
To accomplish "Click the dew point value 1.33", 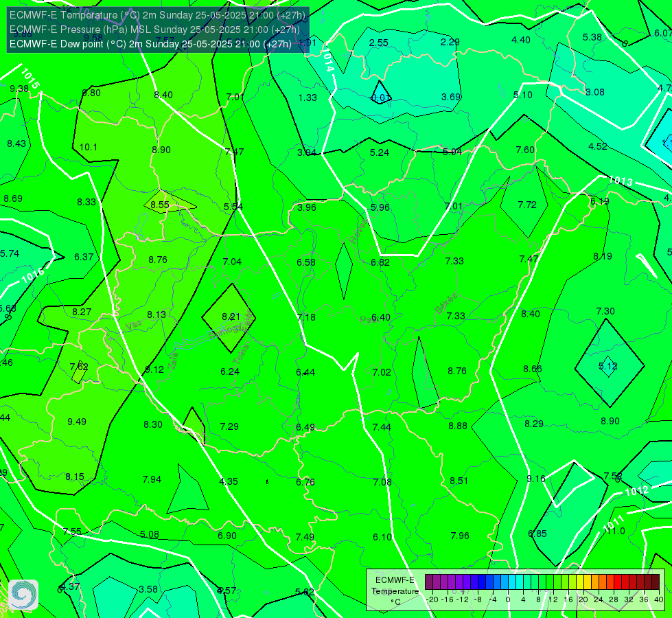I will click(308, 98).
